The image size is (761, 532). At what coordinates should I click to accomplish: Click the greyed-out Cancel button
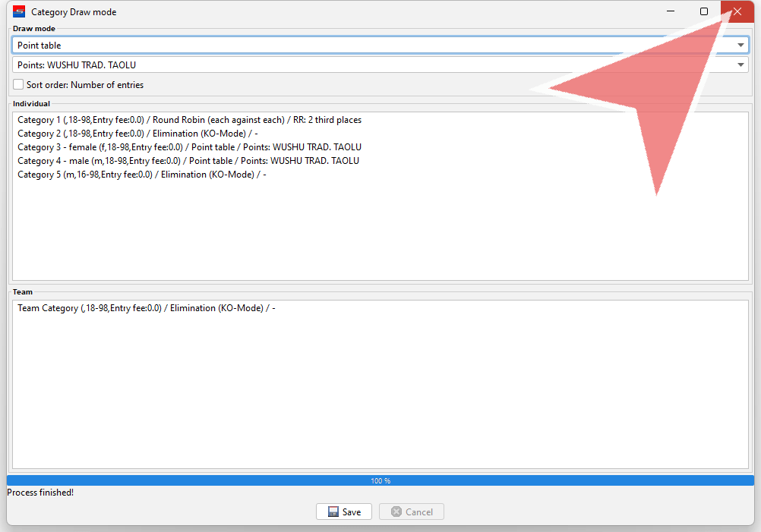411,512
